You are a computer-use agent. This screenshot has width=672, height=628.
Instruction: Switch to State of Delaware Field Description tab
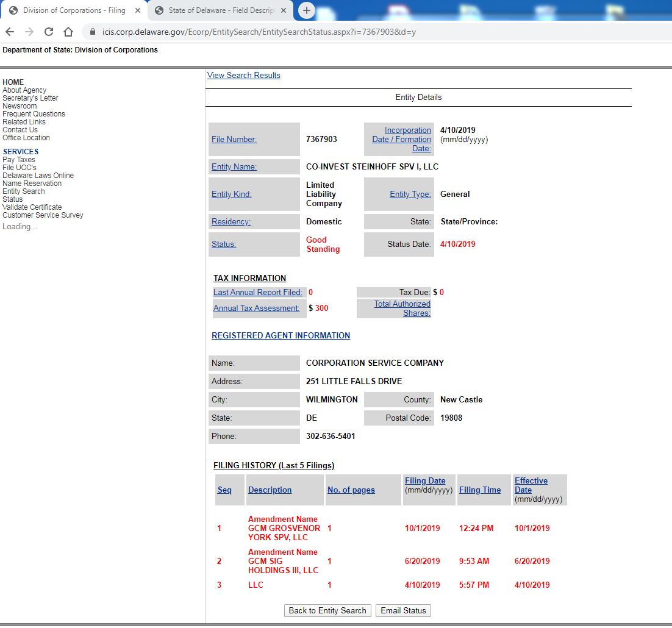pyautogui.click(x=221, y=10)
